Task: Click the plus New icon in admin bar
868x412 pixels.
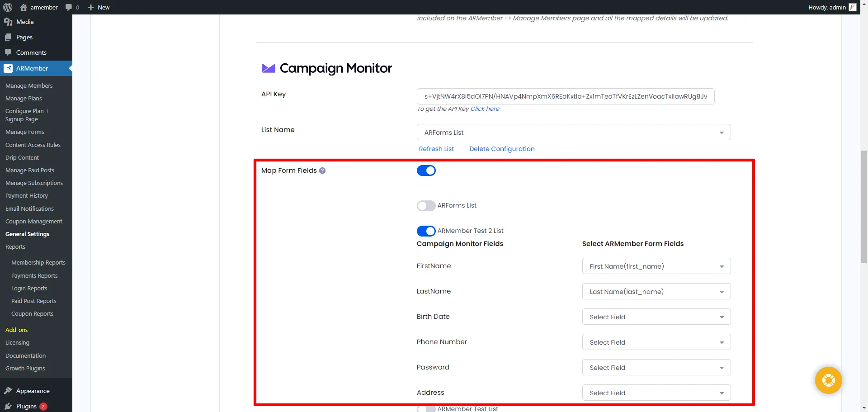Action: tap(90, 7)
